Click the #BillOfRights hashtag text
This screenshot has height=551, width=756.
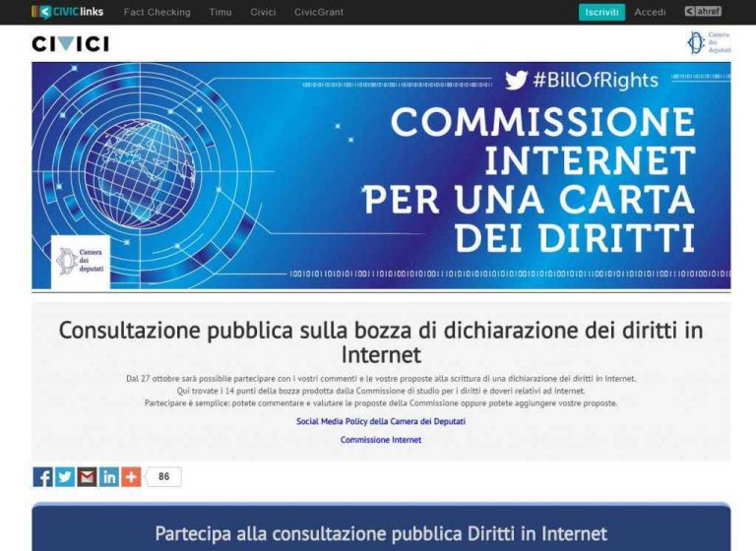click(x=596, y=80)
